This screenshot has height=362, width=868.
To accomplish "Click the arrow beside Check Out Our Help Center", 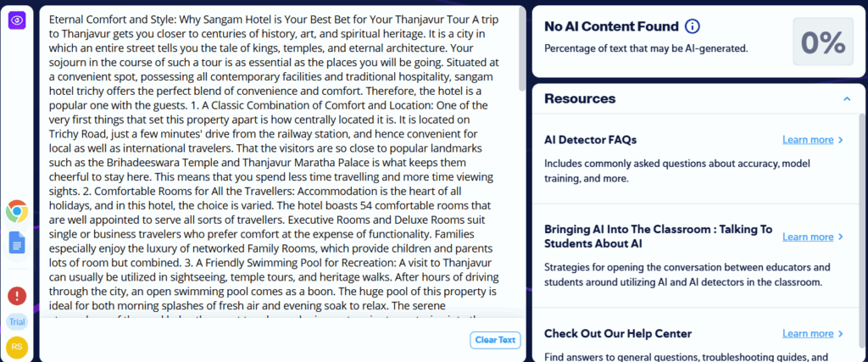I will pos(841,334).
